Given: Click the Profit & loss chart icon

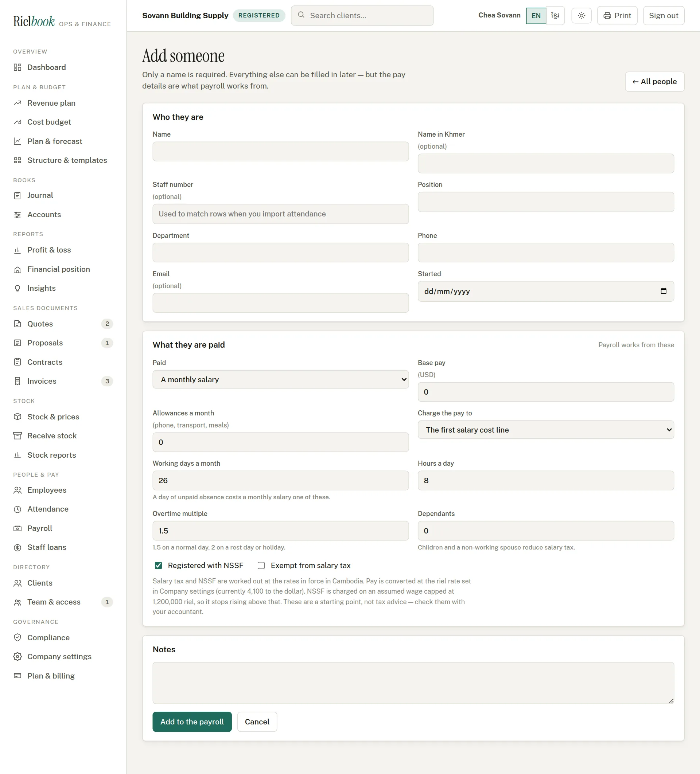Looking at the screenshot, I should 17,250.
